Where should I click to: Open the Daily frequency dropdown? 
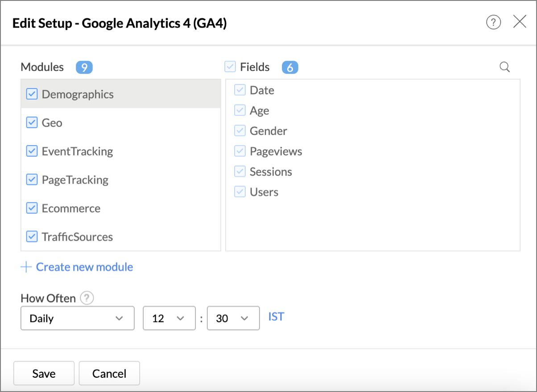[x=77, y=318]
